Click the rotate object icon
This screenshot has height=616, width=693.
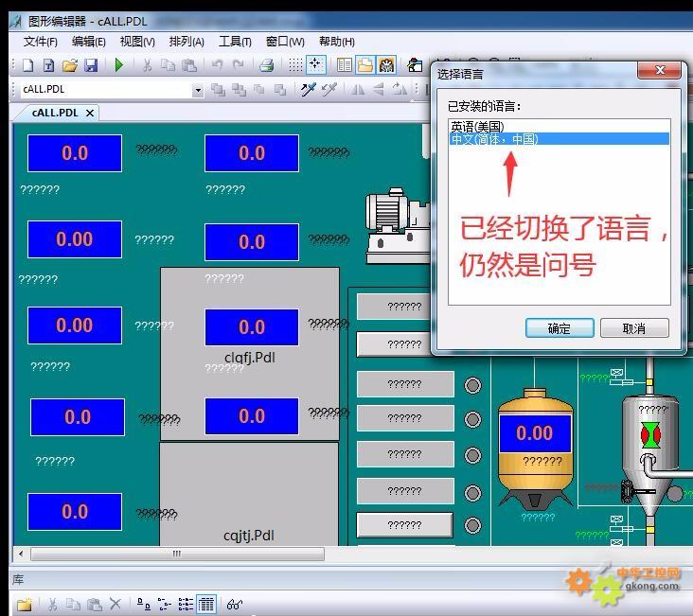click(x=400, y=90)
